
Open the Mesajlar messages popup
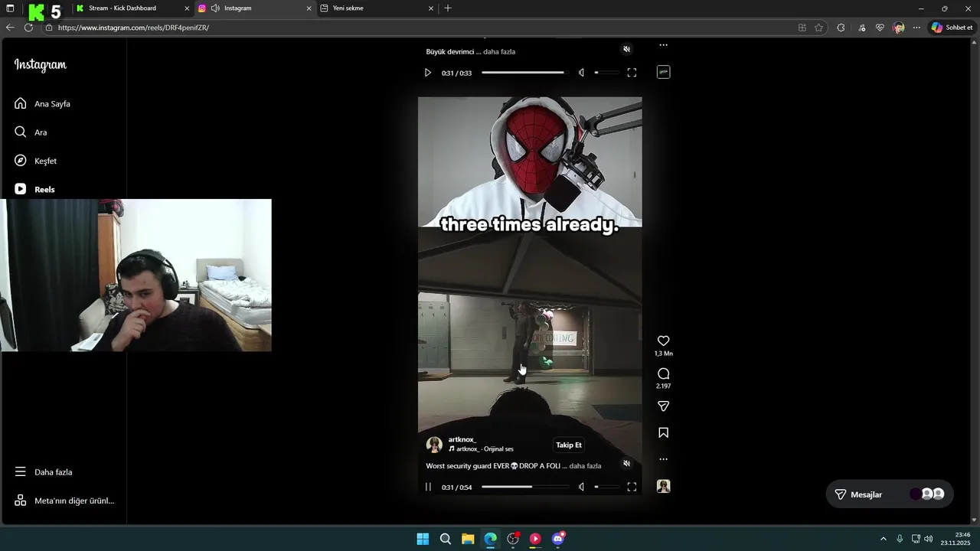tap(890, 494)
